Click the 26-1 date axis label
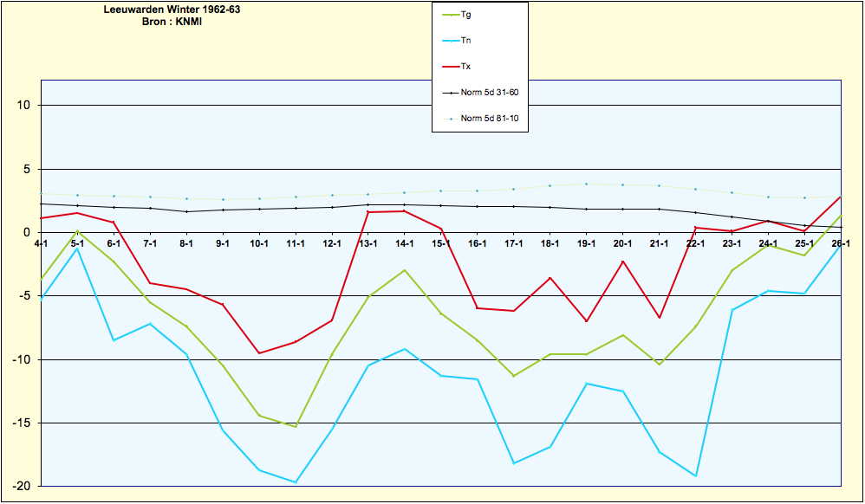Image resolution: width=865 pixels, height=504 pixels. pos(841,243)
